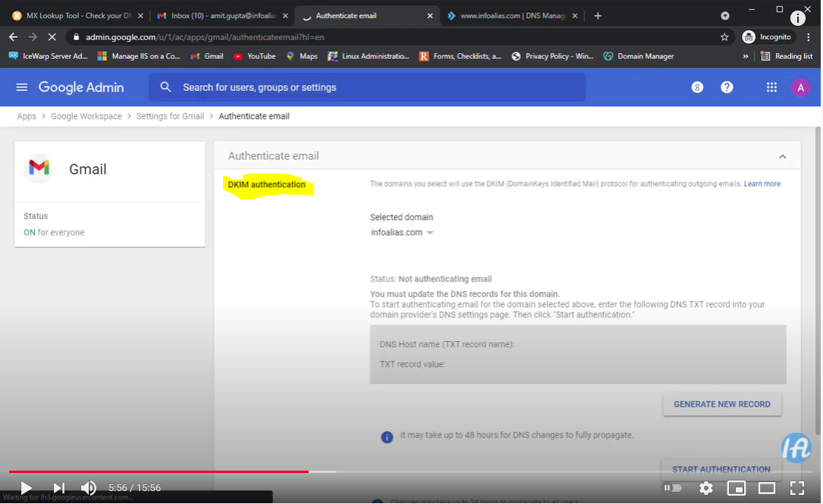Image resolution: width=823 pixels, height=504 pixels.
Task: Select the Authenticate email browser tab
Action: pos(367,16)
